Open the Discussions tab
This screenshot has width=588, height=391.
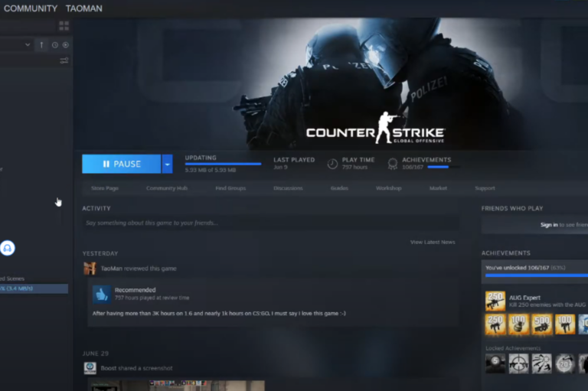pos(288,188)
